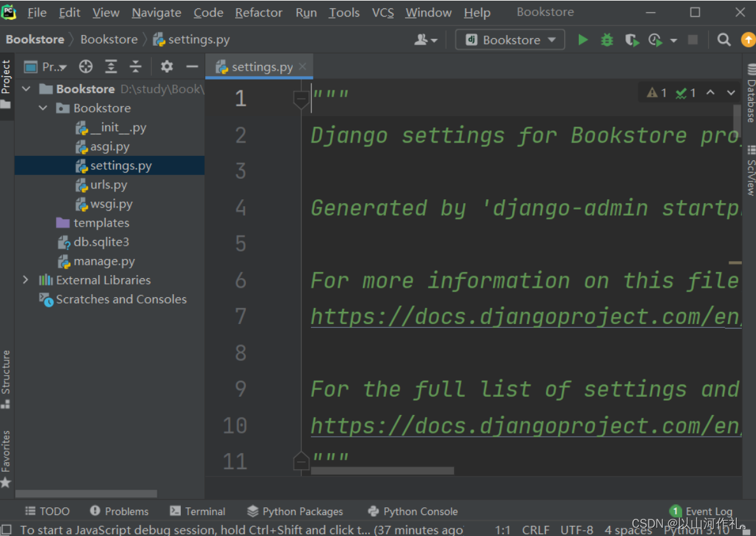Run with Coverage icon in toolbar
The height and width of the screenshot is (536, 756).
(x=631, y=40)
